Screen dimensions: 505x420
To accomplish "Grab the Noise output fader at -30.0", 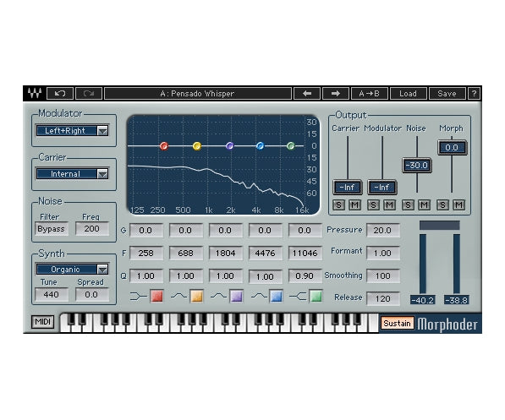I will pyautogui.click(x=417, y=166).
